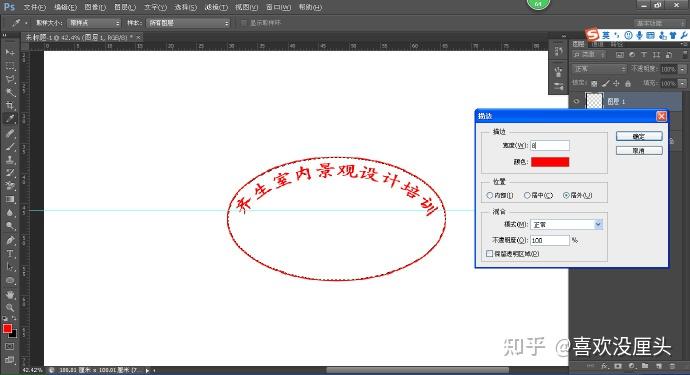Viewport: 690px width, 375px height.
Task: Open layer filter type dropdown
Action: pos(589,55)
